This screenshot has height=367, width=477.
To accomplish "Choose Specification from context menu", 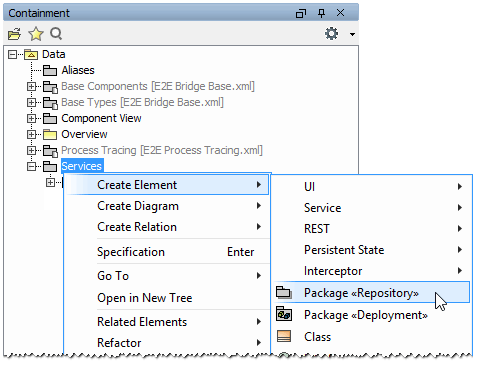I will (166, 252).
